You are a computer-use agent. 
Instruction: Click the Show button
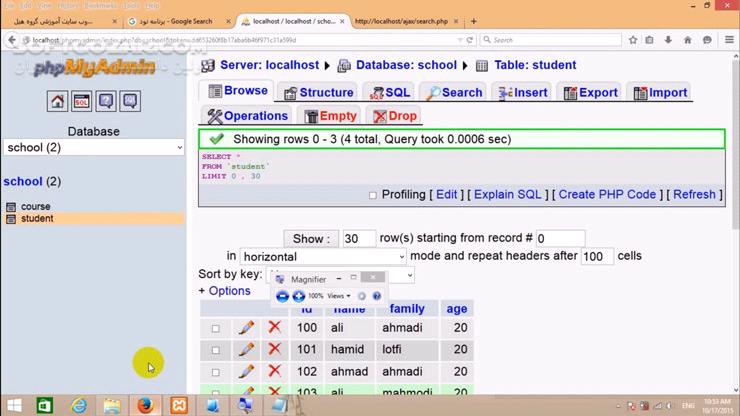pos(311,239)
